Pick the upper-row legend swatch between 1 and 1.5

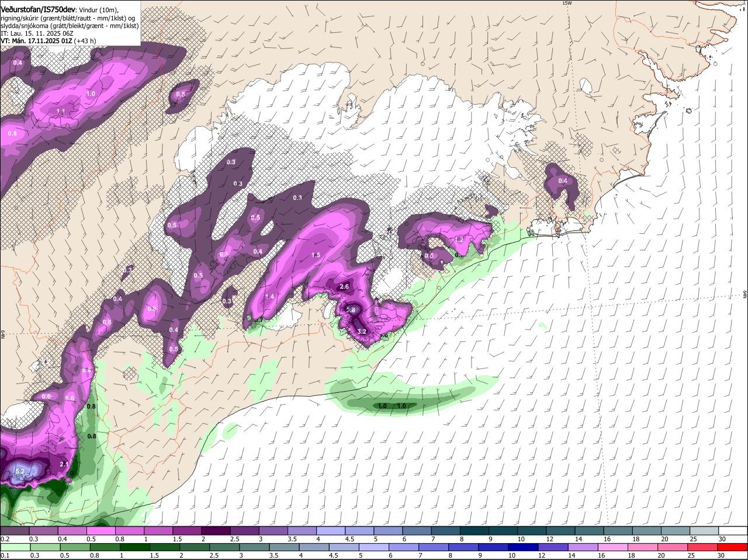click(x=158, y=531)
